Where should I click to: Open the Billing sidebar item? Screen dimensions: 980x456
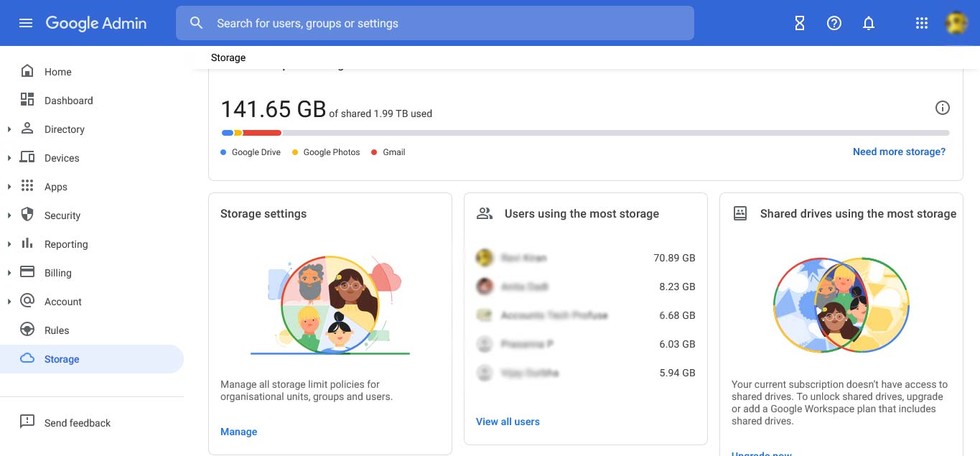[x=57, y=273]
